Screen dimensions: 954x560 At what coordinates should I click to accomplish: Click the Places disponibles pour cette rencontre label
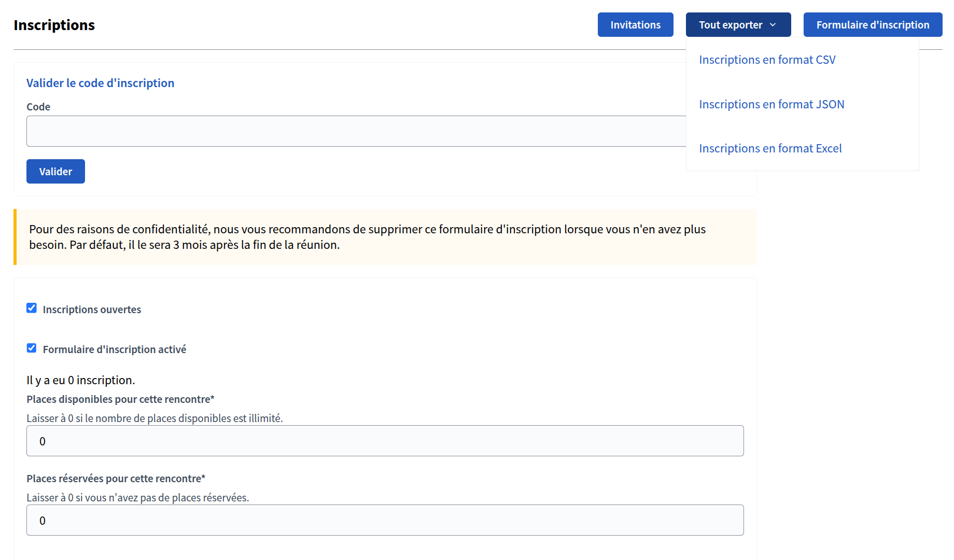click(120, 399)
